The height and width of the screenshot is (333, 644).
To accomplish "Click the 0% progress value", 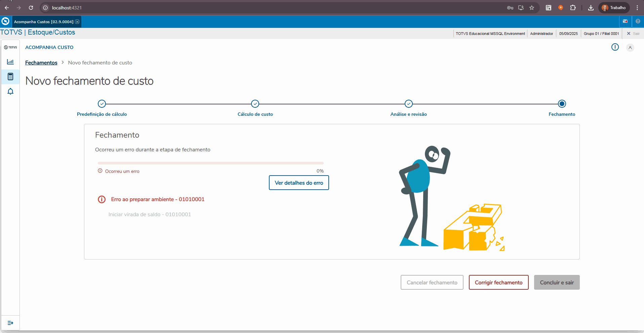I will tap(320, 171).
